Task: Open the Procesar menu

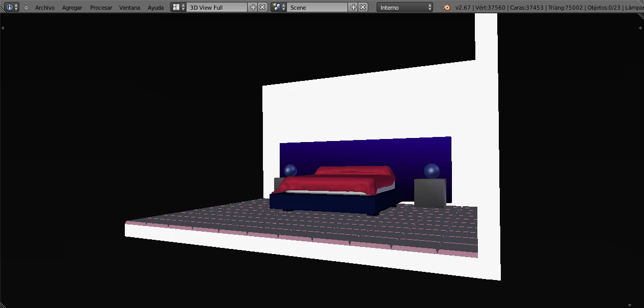Action: click(101, 8)
